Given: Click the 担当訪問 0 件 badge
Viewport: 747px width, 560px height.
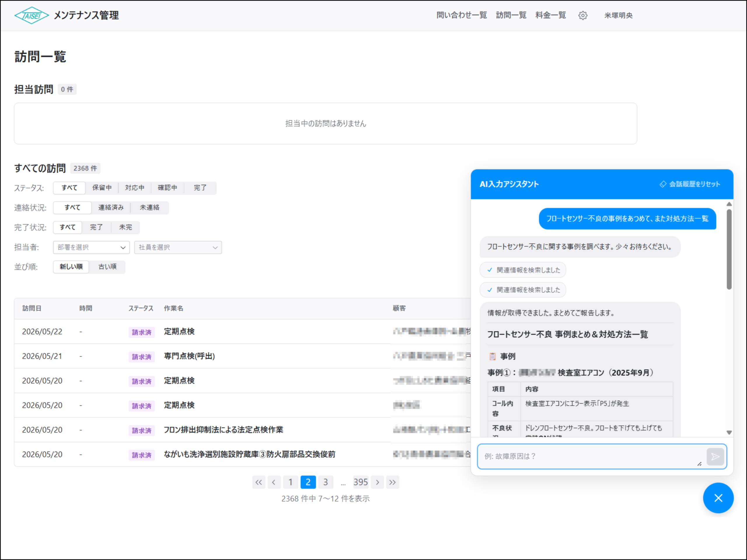Looking at the screenshot, I should pyautogui.click(x=67, y=90).
